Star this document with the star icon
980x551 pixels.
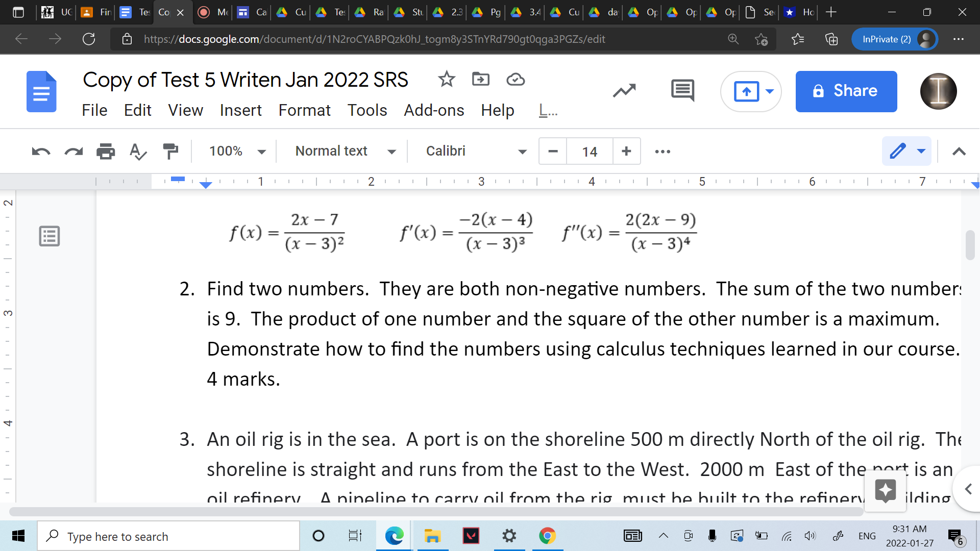point(447,80)
